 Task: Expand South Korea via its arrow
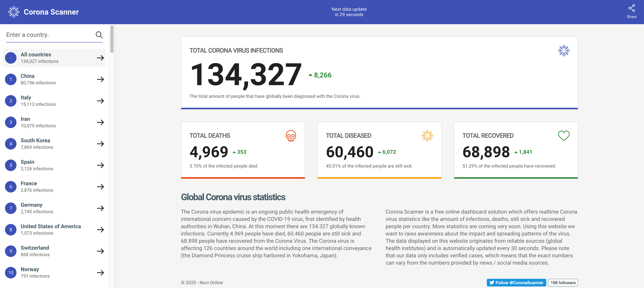[101, 144]
